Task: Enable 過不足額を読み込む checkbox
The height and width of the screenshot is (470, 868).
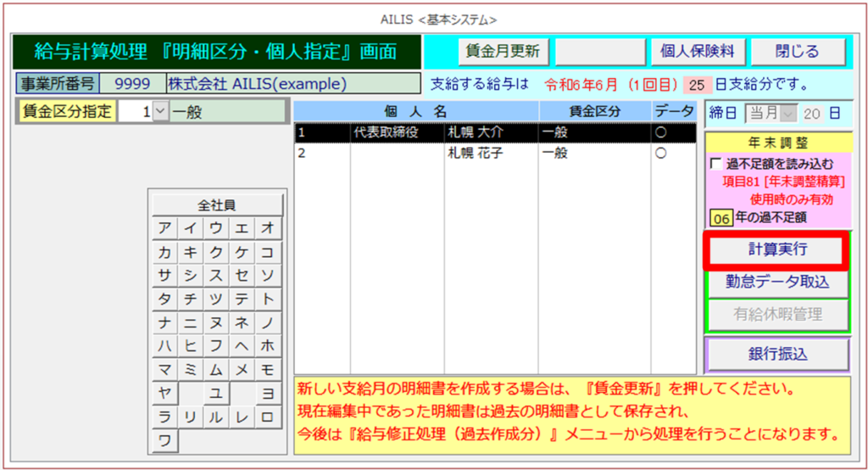Action: click(716, 164)
